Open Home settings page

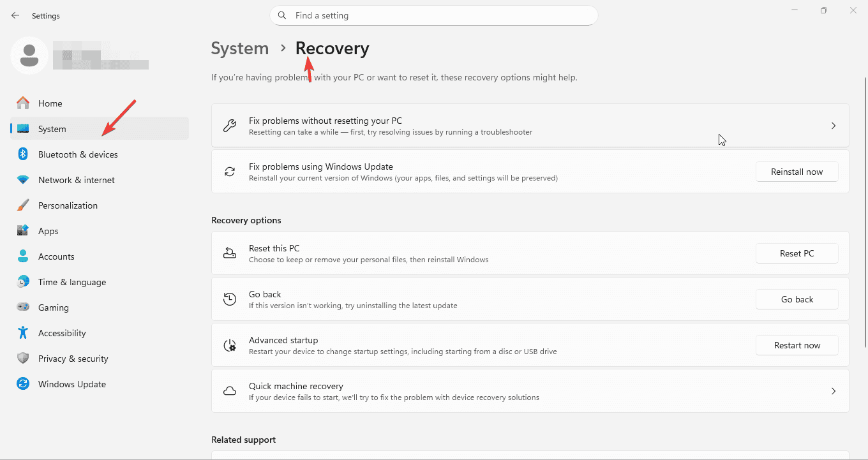pos(100,103)
